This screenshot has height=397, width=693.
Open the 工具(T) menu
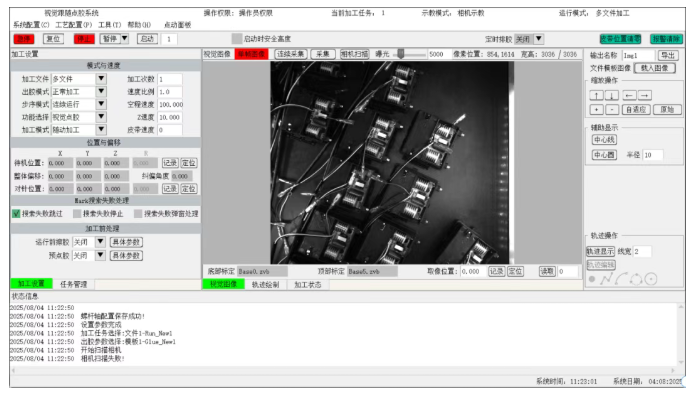pos(110,25)
